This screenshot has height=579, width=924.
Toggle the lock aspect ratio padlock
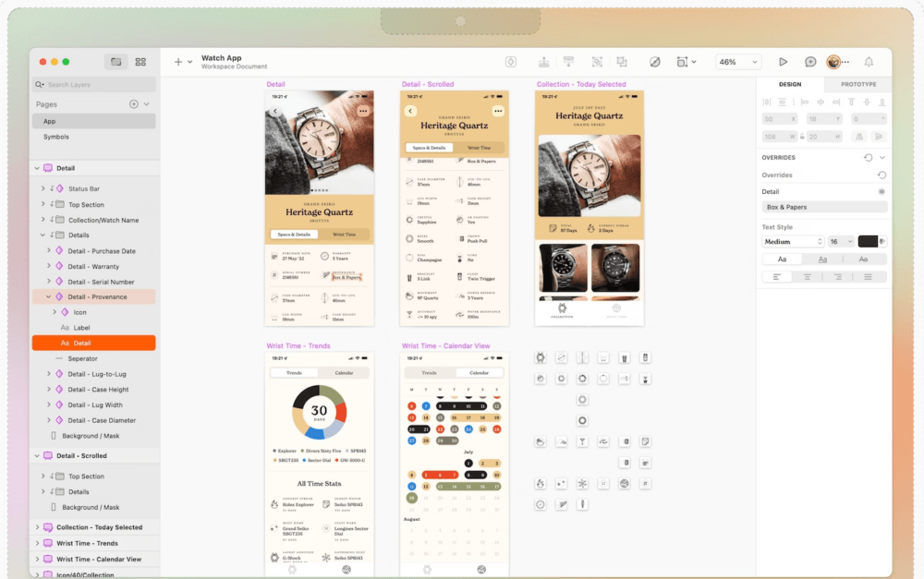802,137
